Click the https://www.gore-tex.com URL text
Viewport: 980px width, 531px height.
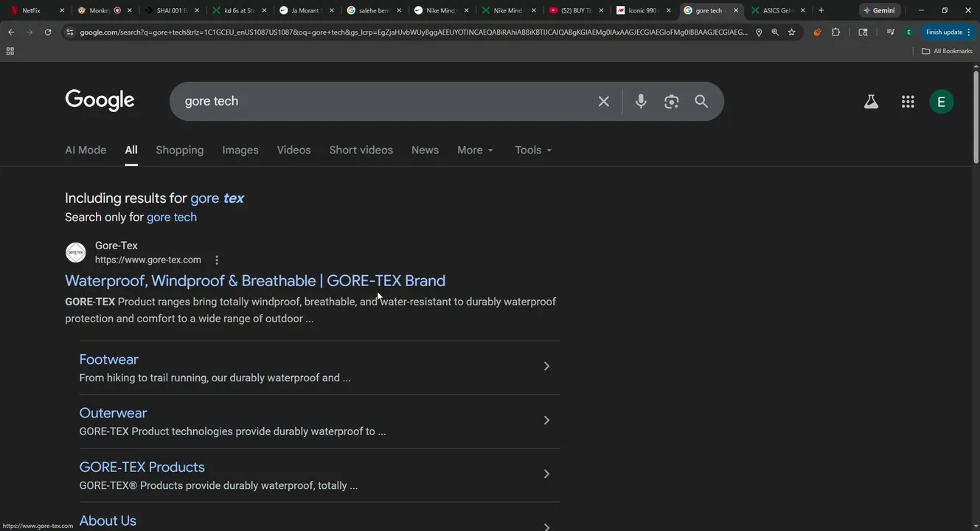(148, 260)
